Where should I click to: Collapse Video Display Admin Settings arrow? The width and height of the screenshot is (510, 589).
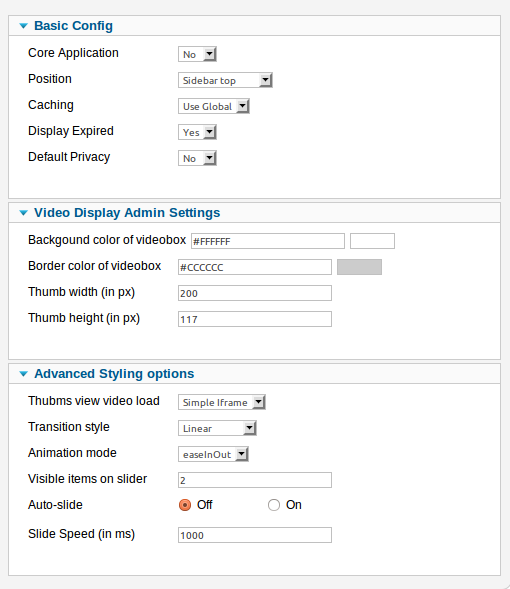pos(23,213)
